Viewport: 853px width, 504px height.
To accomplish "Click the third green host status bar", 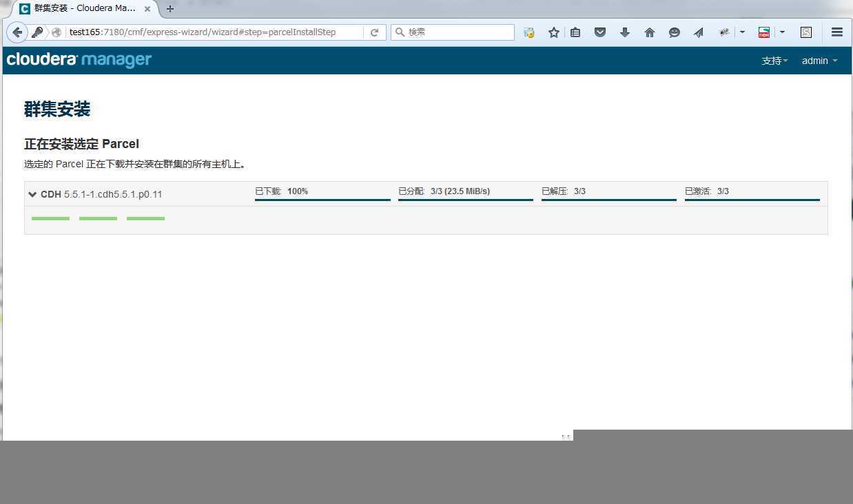I will (145, 218).
